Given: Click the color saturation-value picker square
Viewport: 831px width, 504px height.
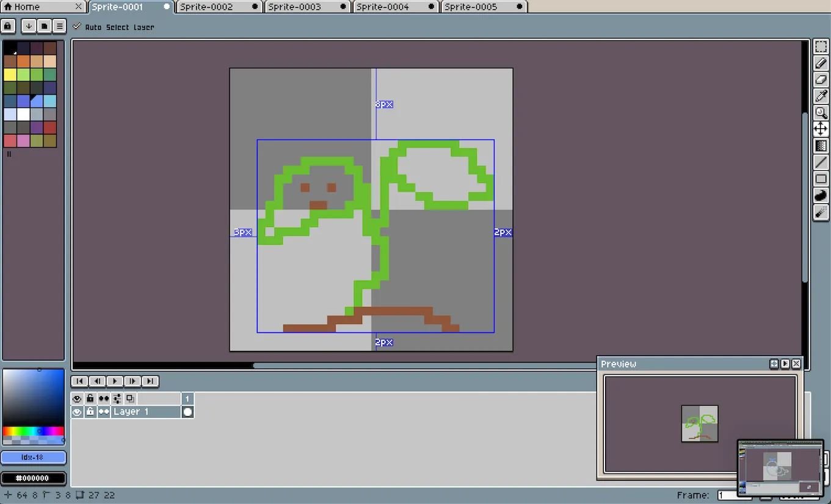Looking at the screenshot, I should click(34, 398).
